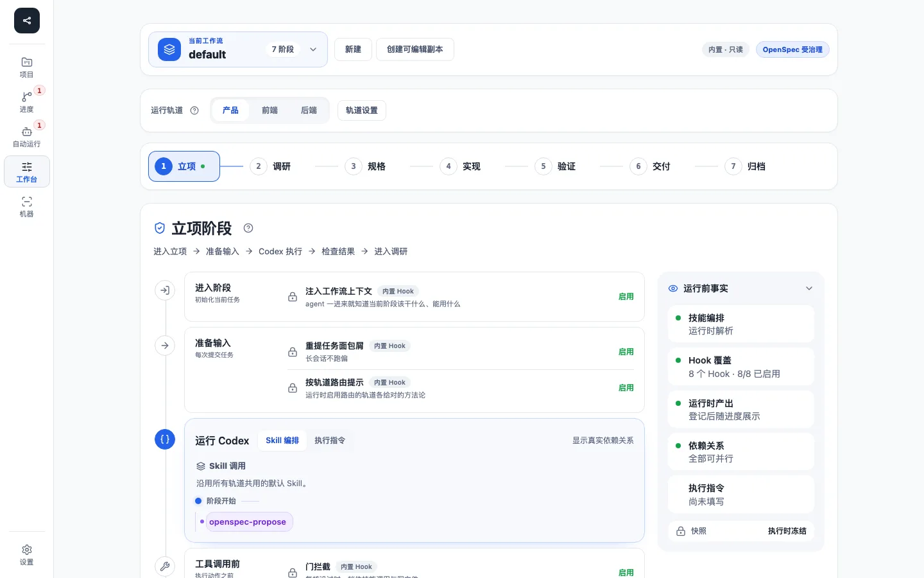Viewport: 924px width, 578px height.
Task: Click the eye icon of 运行前事实
Action: tap(673, 288)
